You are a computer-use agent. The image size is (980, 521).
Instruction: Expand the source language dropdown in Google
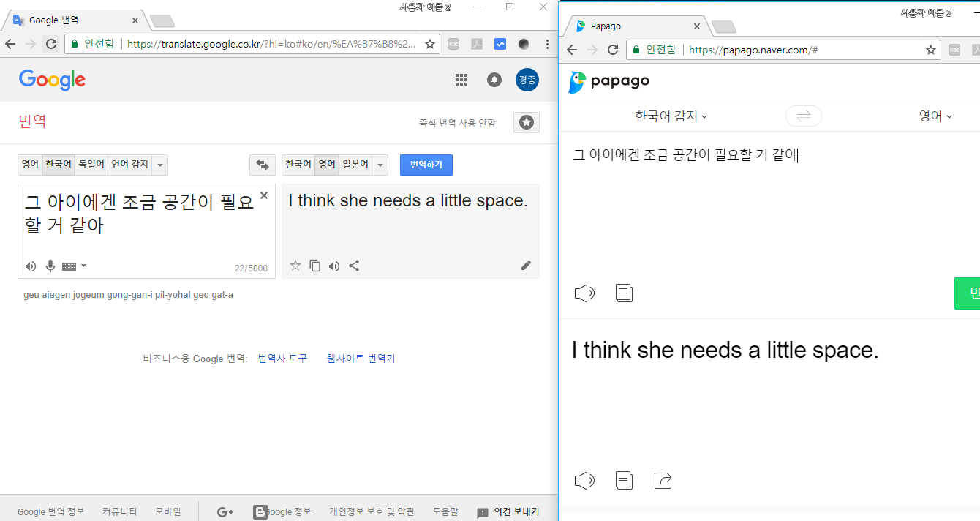[160, 165]
